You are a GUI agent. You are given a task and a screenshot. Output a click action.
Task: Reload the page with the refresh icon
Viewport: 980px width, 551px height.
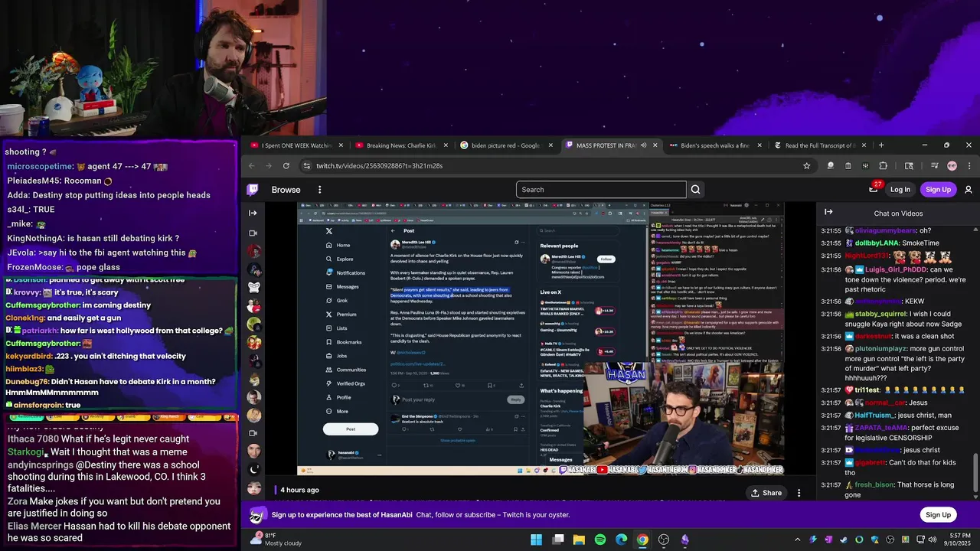click(x=286, y=165)
